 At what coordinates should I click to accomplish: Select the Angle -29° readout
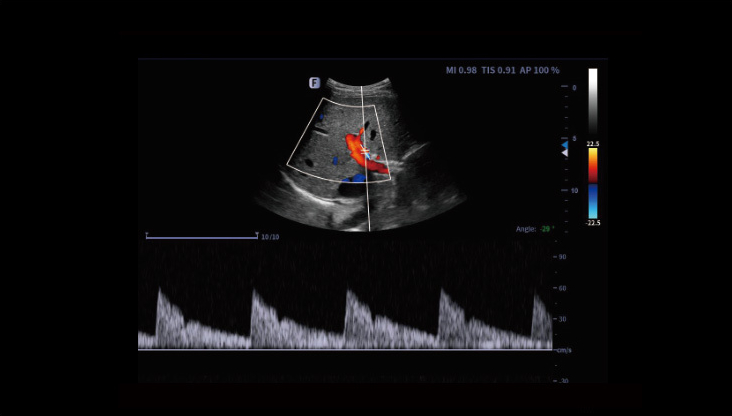pyautogui.click(x=535, y=229)
